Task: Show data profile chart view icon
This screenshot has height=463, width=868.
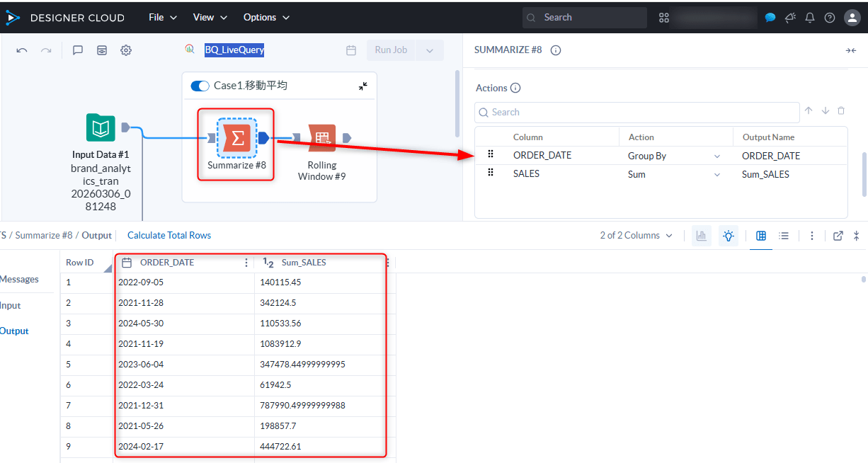Action: pyautogui.click(x=701, y=236)
